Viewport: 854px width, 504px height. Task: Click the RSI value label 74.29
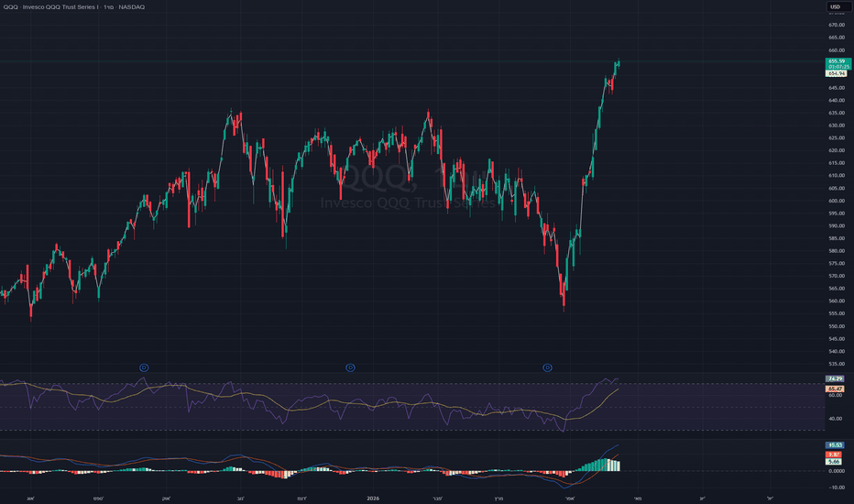(836, 378)
